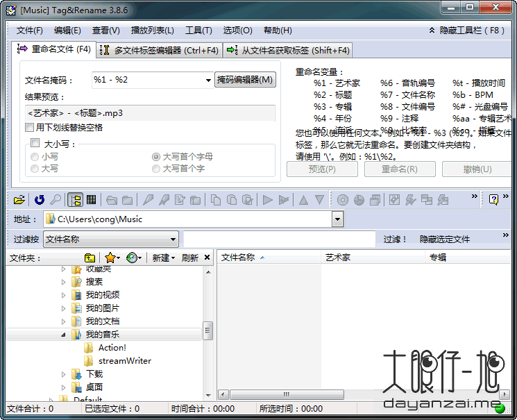
Task: Select the Action! folder in tree
Action: pos(112,348)
